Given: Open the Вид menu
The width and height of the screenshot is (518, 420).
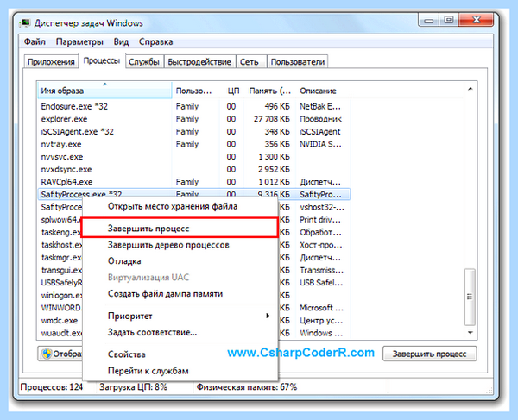Looking at the screenshot, I should click(121, 42).
